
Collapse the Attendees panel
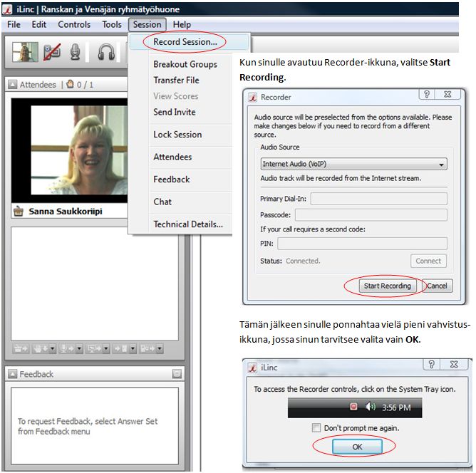pyautogui.click(x=13, y=85)
